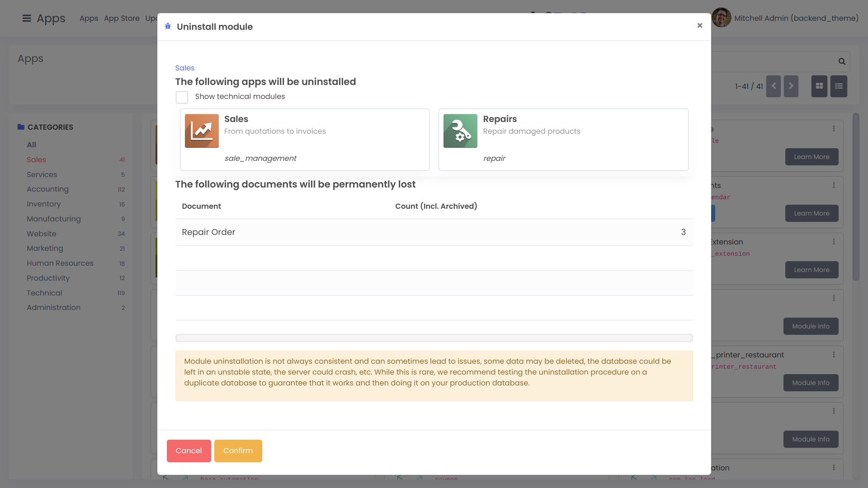Go to previous page arrow
The image size is (868, 488).
click(774, 86)
